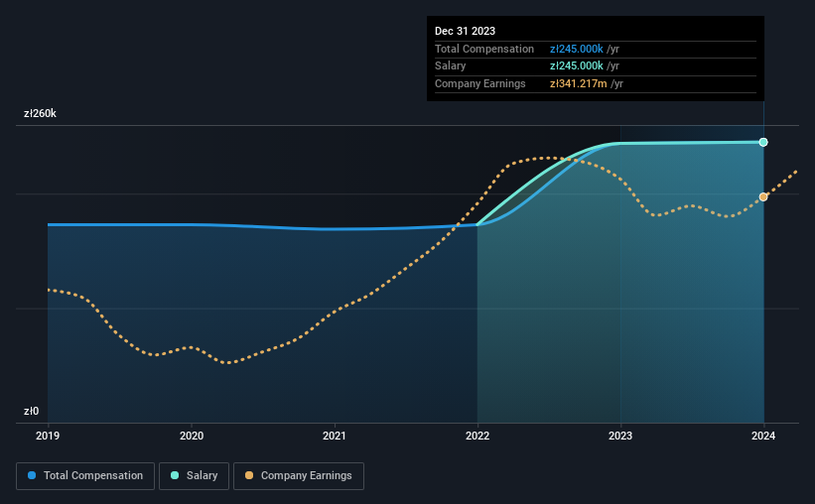Click the teal Salary legend dot
The height and width of the screenshot is (504, 815).
(175, 475)
